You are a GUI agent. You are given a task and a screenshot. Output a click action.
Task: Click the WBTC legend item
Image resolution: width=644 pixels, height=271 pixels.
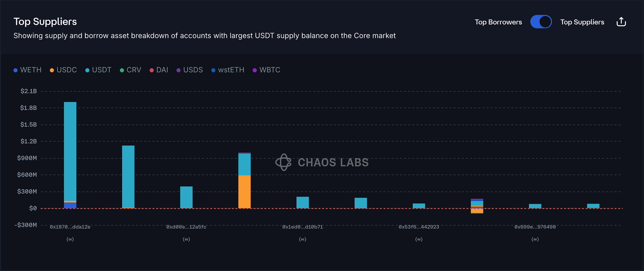pos(267,70)
